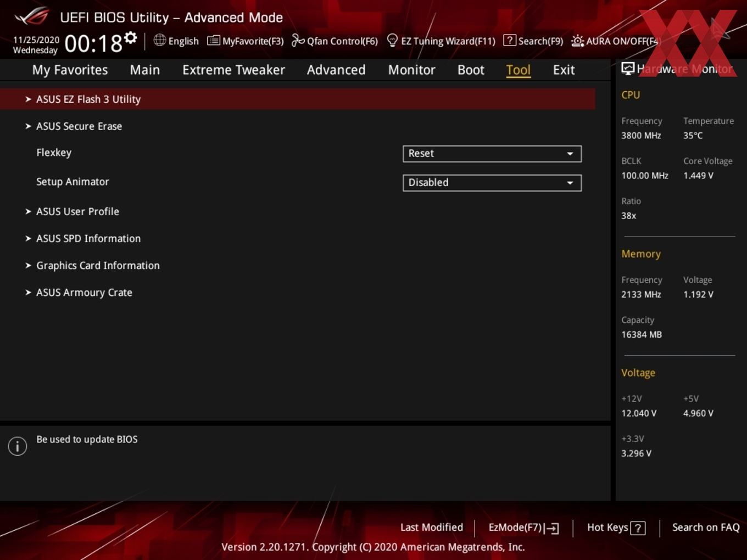Switch to Extreme Tweaker tab
Screen dimensions: 747x560
[233, 70]
